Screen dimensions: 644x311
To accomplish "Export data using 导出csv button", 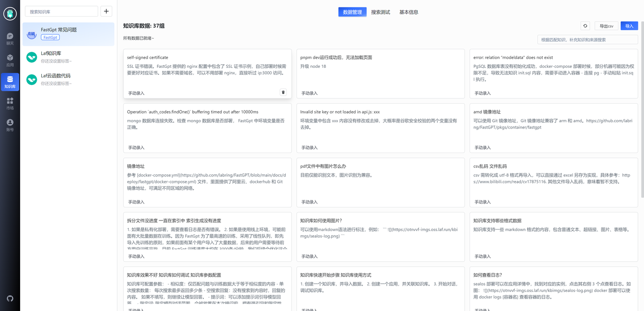I will click(x=606, y=25).
